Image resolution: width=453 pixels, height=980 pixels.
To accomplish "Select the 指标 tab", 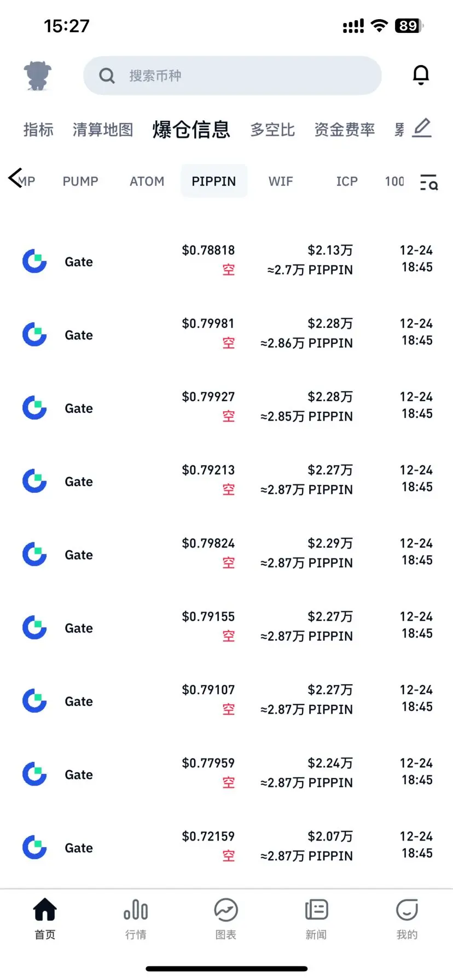I will coord(38,130).
